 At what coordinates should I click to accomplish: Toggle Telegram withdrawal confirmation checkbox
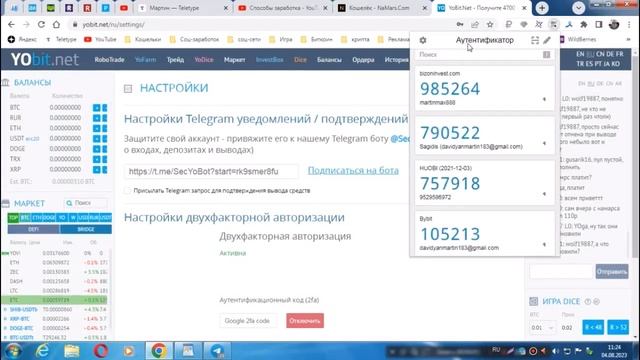[x=128, y=191]
